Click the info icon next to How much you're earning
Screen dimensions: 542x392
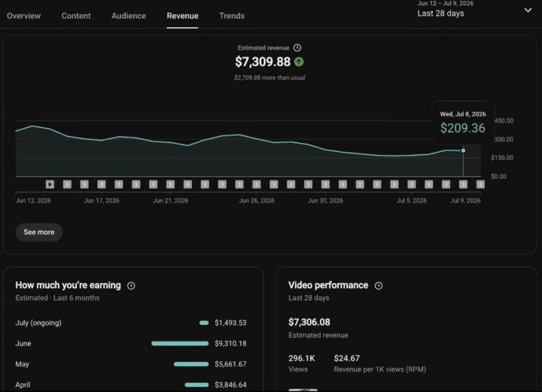pos(131,286)
